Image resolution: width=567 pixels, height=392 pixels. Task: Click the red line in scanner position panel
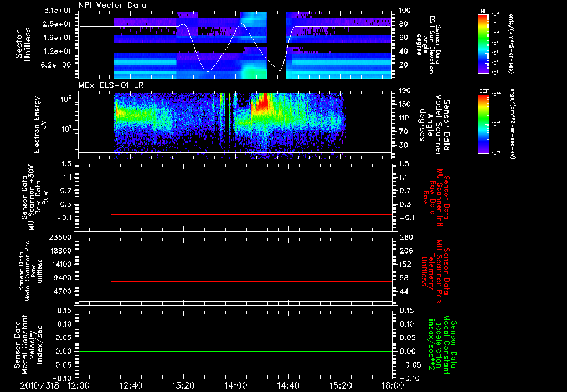click(251, 281)
